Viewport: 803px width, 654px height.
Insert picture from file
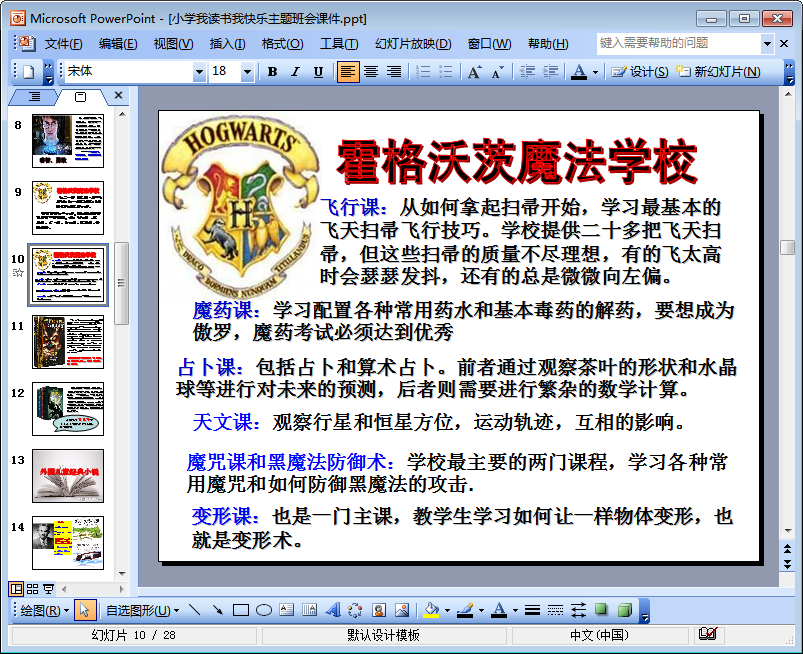[402, 610]
